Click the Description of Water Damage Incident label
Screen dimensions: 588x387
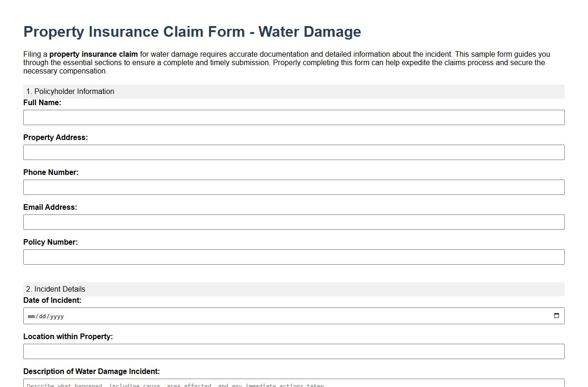tap(91, 371)
